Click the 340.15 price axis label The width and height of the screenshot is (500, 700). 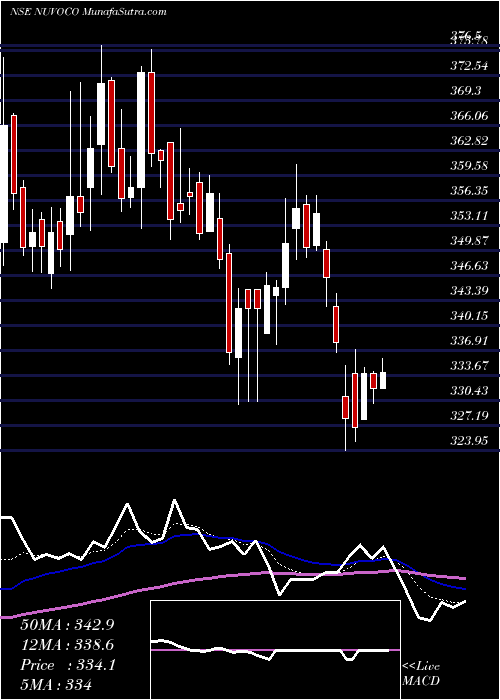(468, 316)
